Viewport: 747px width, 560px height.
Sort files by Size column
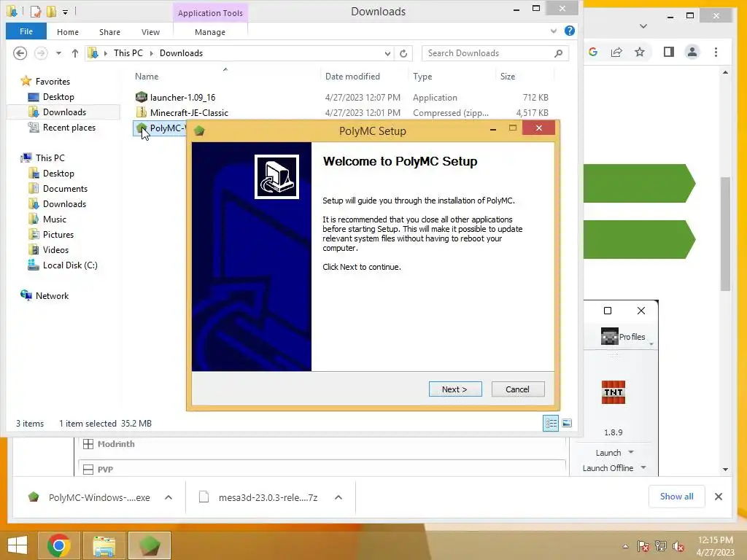coord(508,76)
